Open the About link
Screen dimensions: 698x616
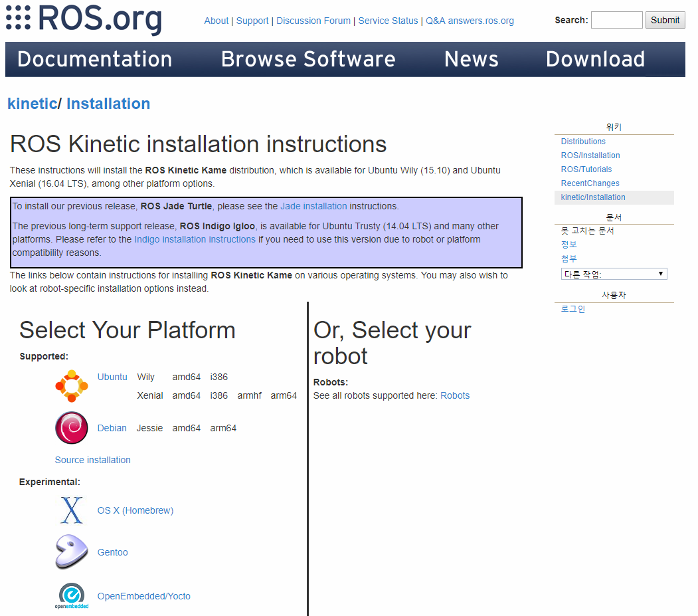point(217,21)
